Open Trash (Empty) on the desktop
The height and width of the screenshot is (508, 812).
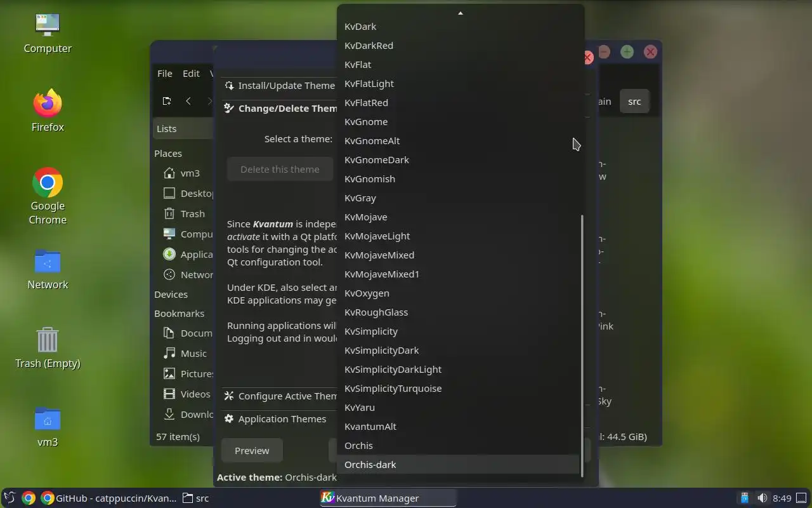(x=48, y=348)
